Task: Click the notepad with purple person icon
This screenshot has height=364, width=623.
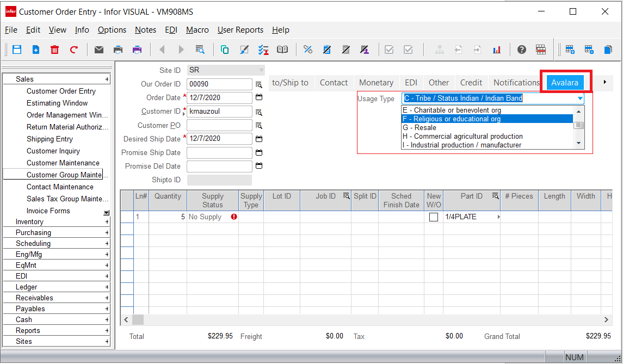Action: coord(365,50)
